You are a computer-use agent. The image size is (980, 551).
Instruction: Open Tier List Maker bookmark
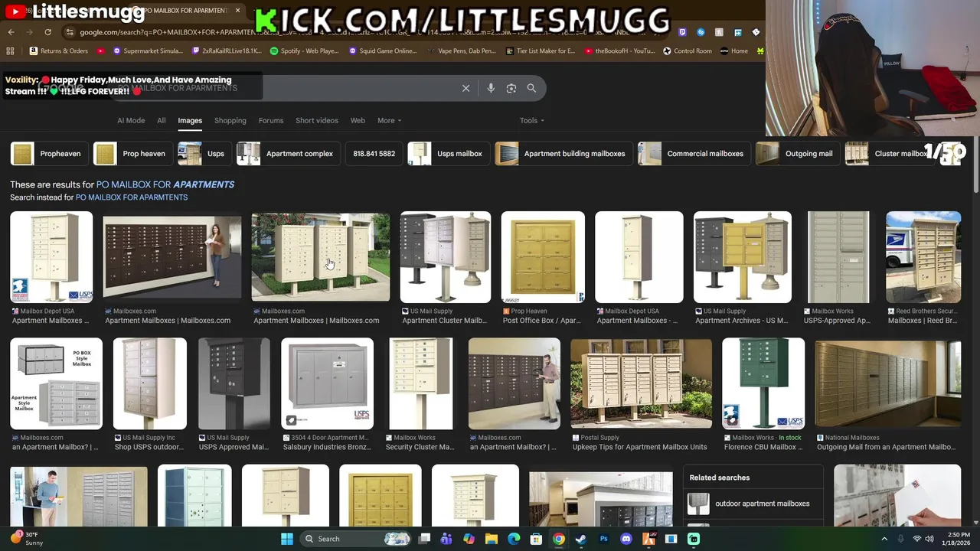point(541,51)
